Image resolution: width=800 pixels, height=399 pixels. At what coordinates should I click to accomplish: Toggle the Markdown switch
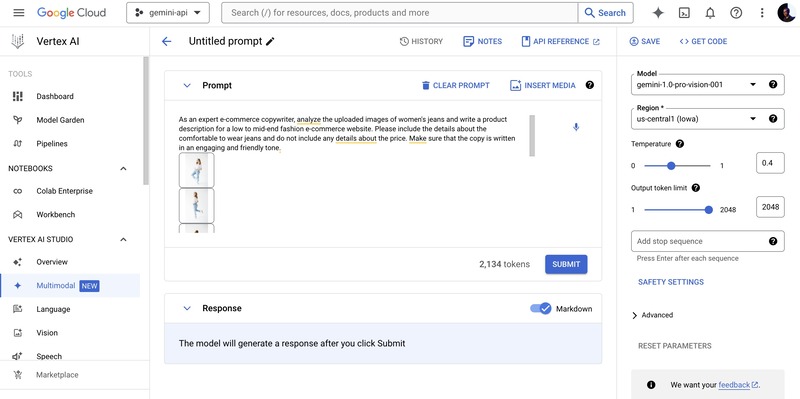click(541, 308)
